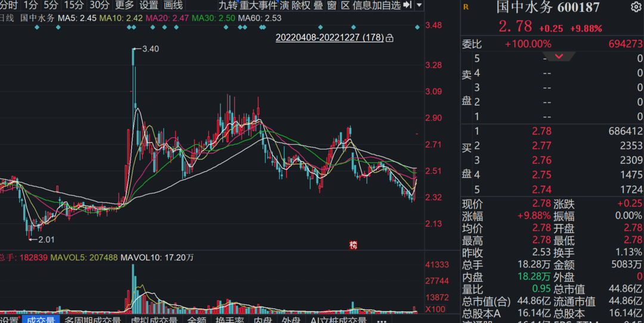Image resolution: width=644 pixels, height=323 pixels.
Task: Open the 更多 periods dropdown
Action: tap(125, 5)
